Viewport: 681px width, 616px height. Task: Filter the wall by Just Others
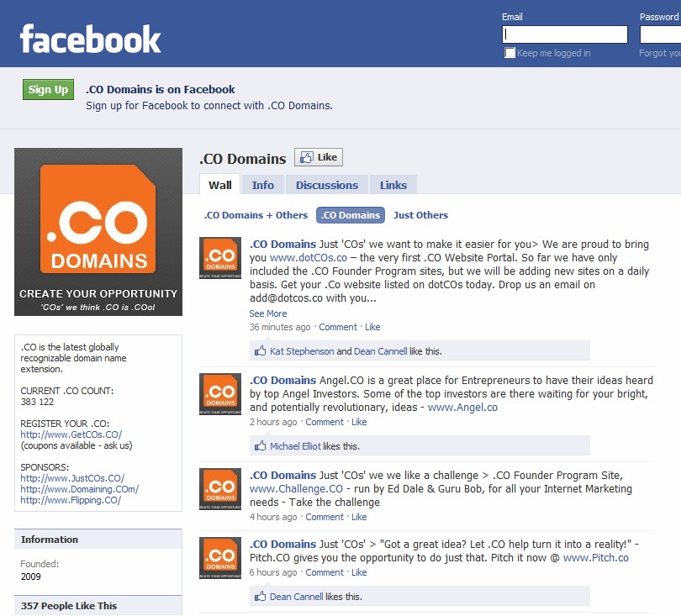[x=420, y=215]
